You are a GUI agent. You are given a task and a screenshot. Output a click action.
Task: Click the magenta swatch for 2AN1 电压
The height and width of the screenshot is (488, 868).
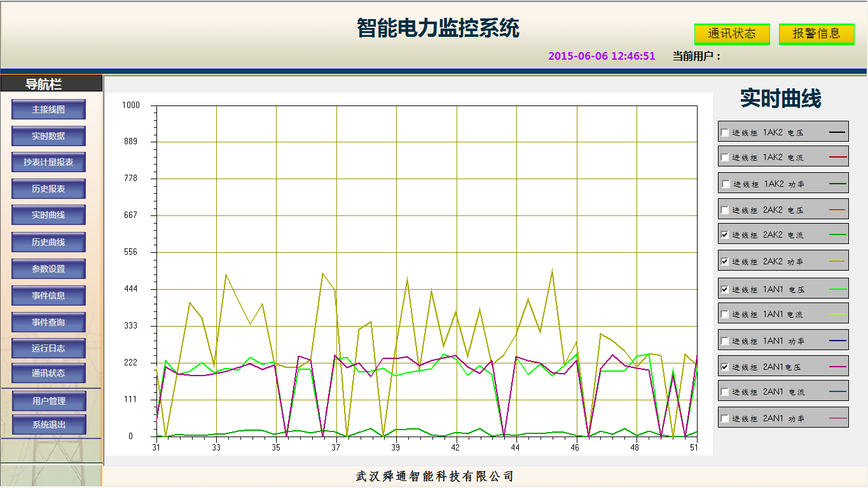(837, 367)
